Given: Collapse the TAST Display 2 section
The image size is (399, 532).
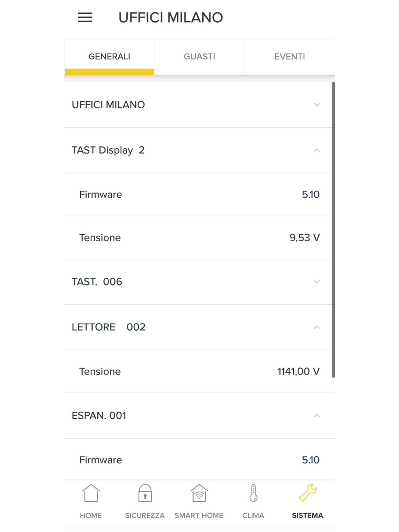Looking at the screenshot, I should (x=317, y=150).
